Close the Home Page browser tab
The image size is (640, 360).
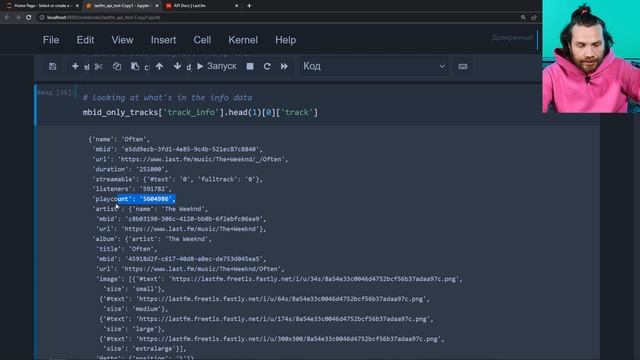click(77, 6)
